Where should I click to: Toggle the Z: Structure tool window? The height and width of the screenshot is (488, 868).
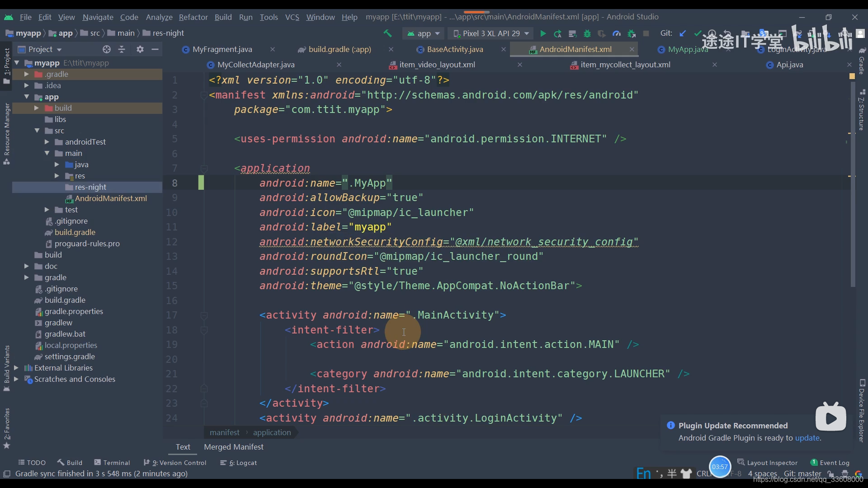pyautogui.click(x=862, y=110)
